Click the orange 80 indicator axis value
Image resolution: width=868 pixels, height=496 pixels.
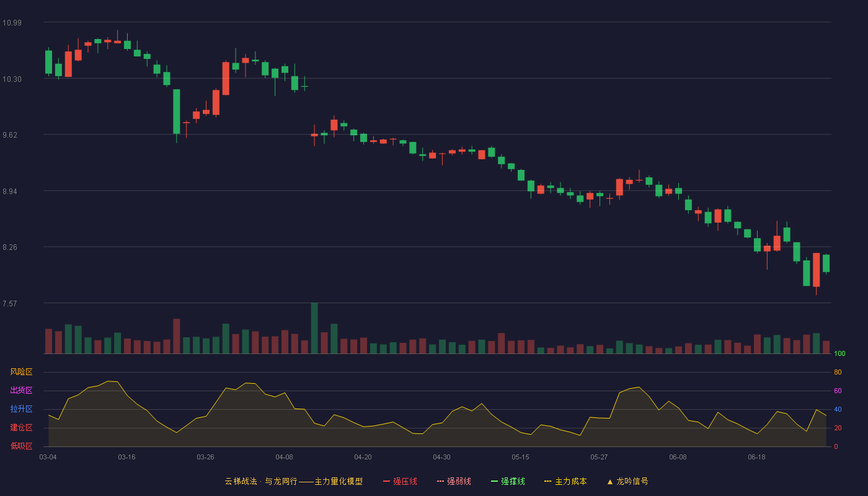tap(838, 372)
